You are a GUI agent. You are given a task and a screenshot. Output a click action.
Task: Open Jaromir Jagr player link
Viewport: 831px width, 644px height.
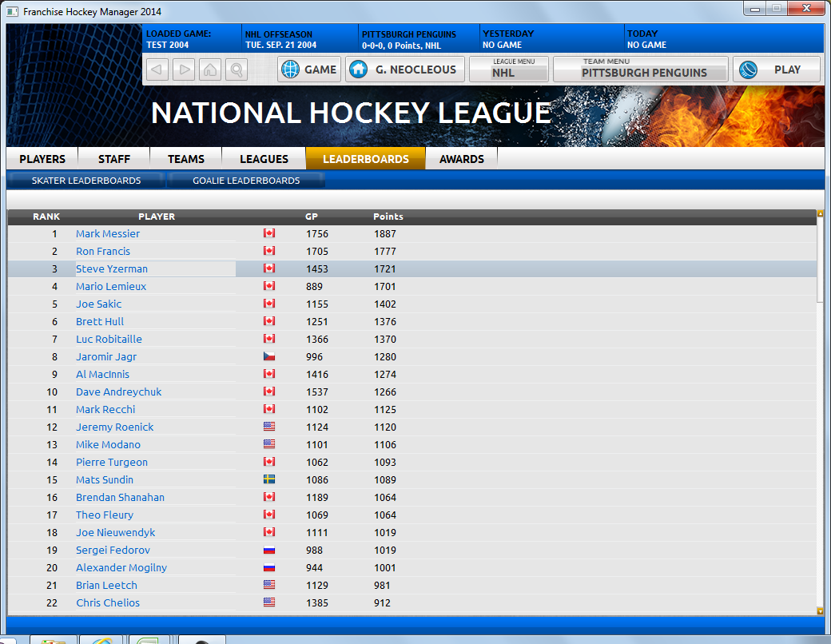pyautogui.click(x=106, y=356)
